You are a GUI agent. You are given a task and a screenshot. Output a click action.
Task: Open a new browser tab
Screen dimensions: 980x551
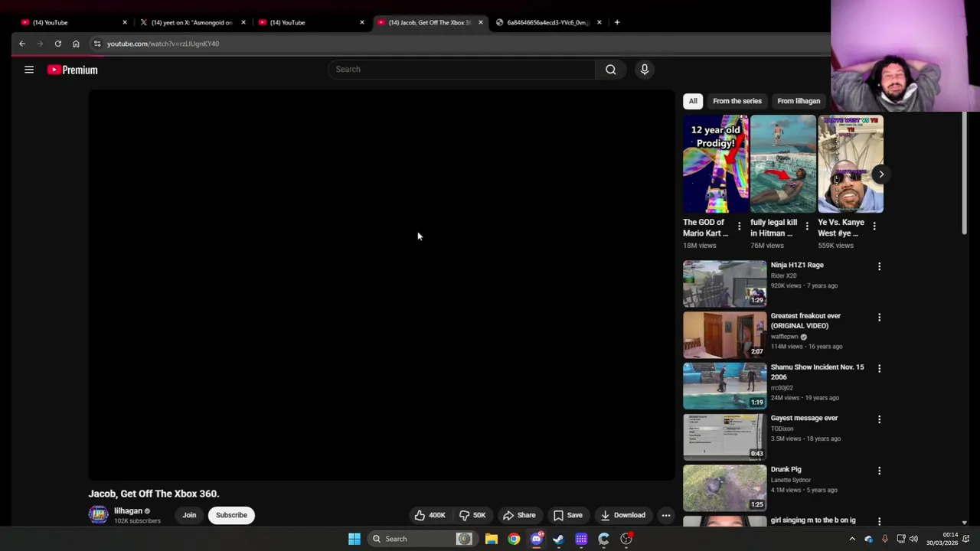click(617, 22)
